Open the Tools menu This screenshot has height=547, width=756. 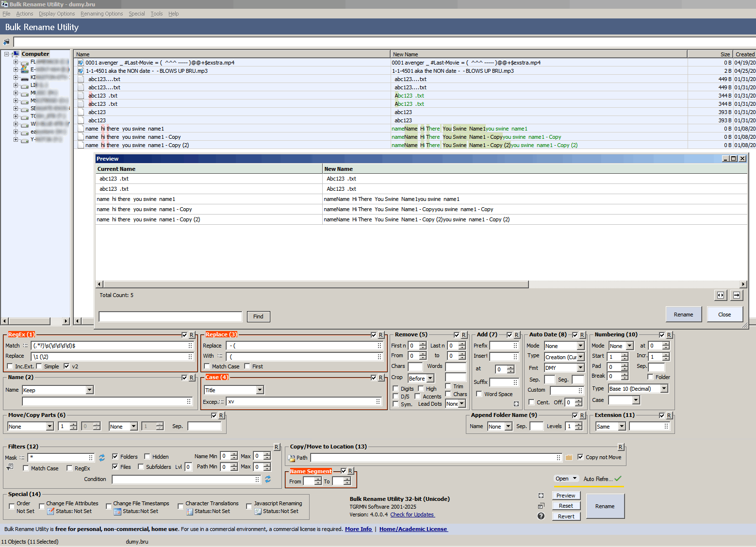157,14
